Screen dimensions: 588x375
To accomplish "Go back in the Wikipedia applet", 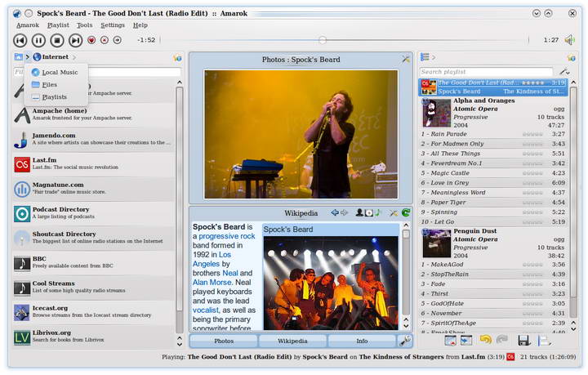I will [335, 212].
